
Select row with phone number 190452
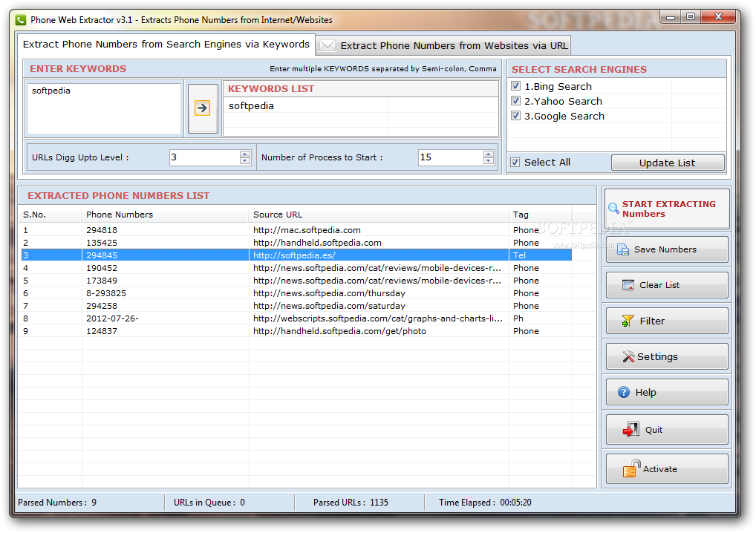click(x=296, y=267)
